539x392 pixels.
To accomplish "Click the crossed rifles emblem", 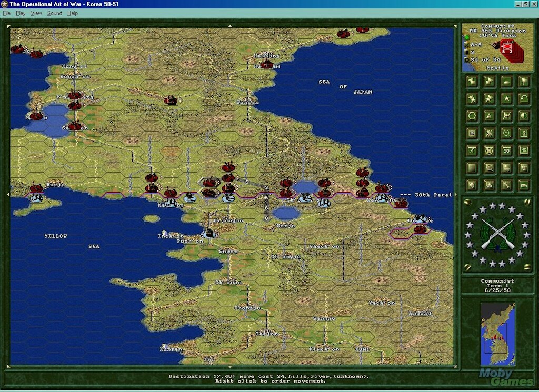I will (x=497, y=235).
